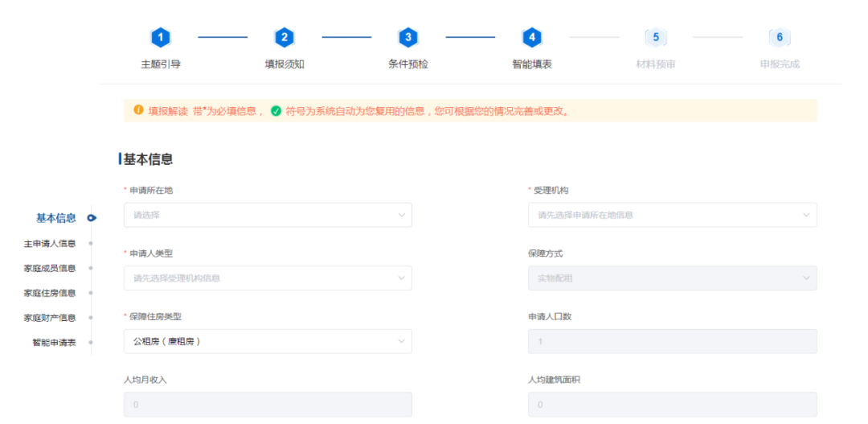Viewport: 868px width, 424px height.
Task: Click step 2 hexagon icon 填报须知
Action: [x=285, y=38]
